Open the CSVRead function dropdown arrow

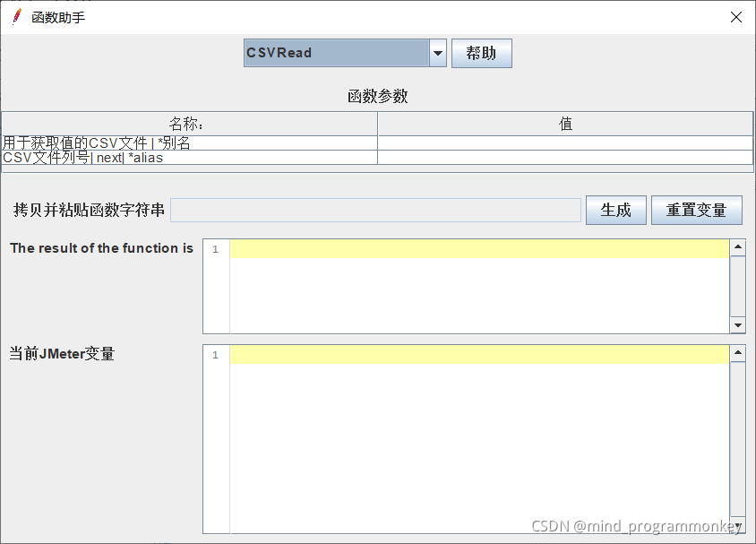tap(438, 53)
